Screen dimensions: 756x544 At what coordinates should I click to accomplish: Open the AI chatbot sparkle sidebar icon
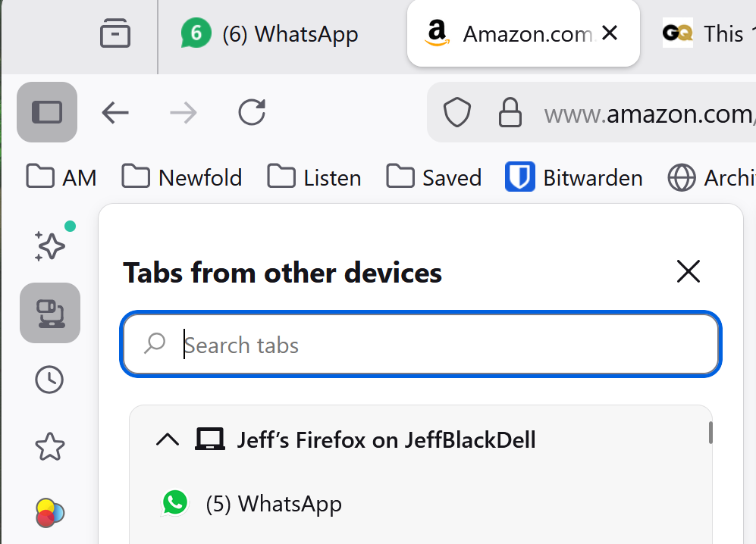(50, 244)
